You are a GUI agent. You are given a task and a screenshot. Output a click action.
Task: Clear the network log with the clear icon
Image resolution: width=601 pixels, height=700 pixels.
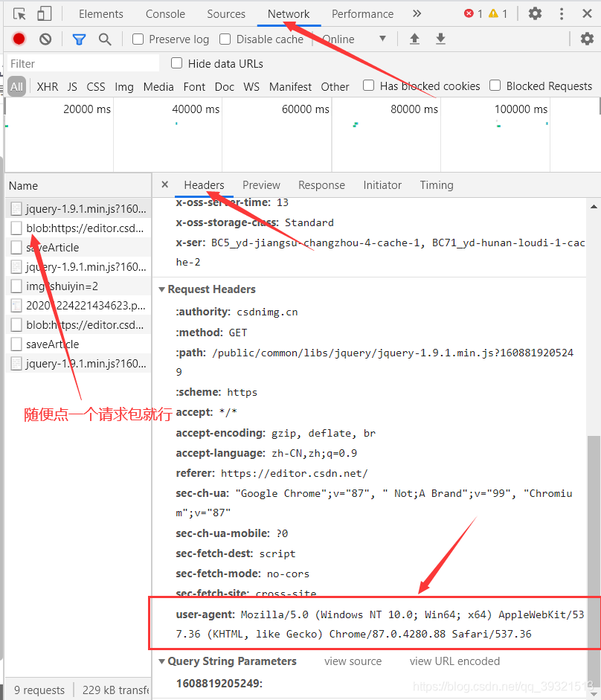point(45,39)
